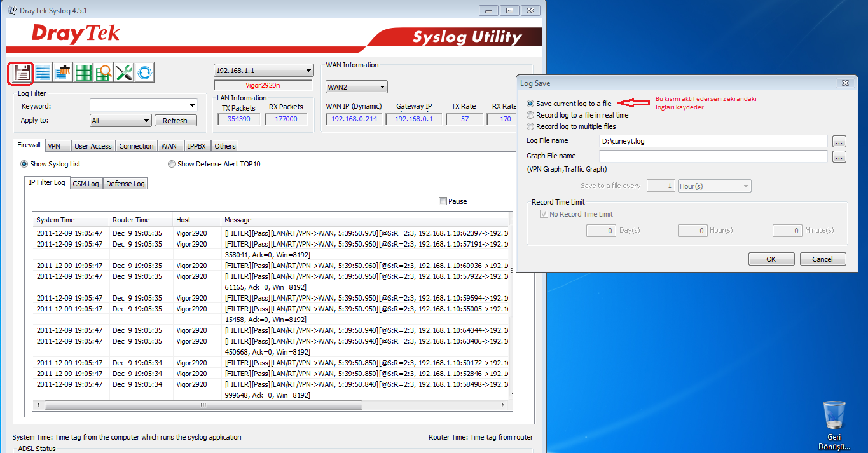The width and height of the screenshot is (868, 453).
Task: Open the CSM Log tab
Action: coord(85,184)
